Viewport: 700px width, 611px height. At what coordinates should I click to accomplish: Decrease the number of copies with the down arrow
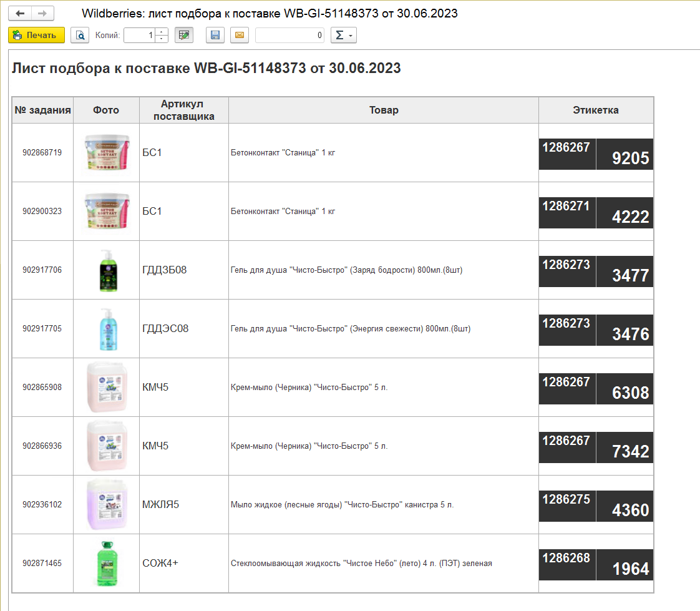[x=162, y=39]
